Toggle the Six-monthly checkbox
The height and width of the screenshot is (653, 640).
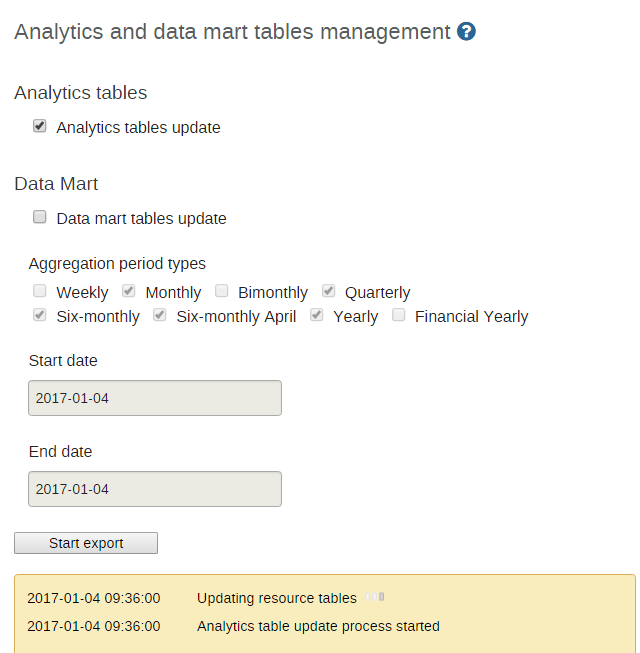(40, 316)
